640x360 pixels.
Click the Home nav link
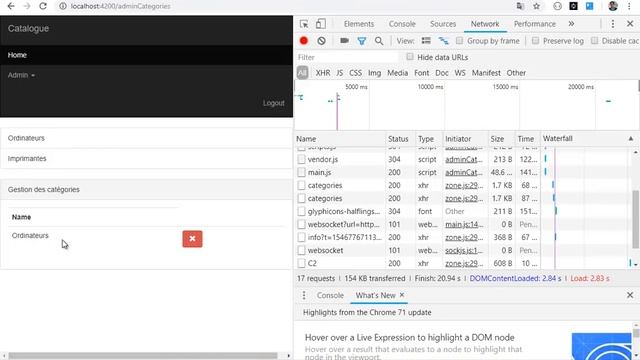pyautogui.click(x=17, y=55)
